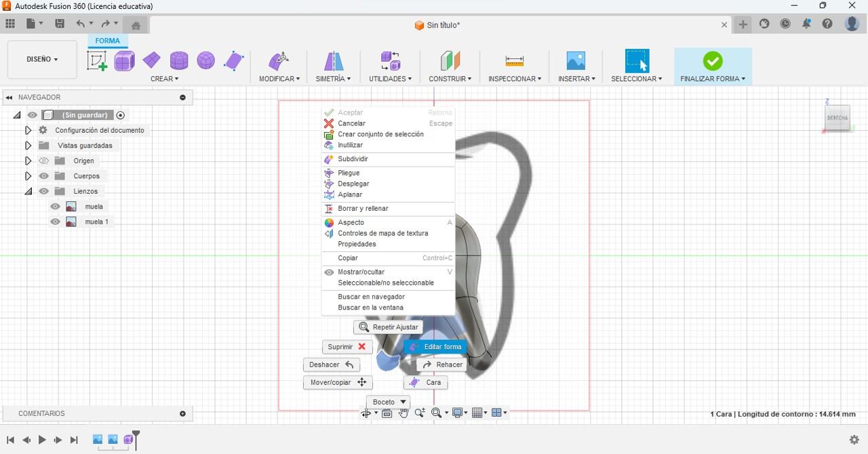Select the Plane form tool
868x454 pixels.
click(152, 61)
